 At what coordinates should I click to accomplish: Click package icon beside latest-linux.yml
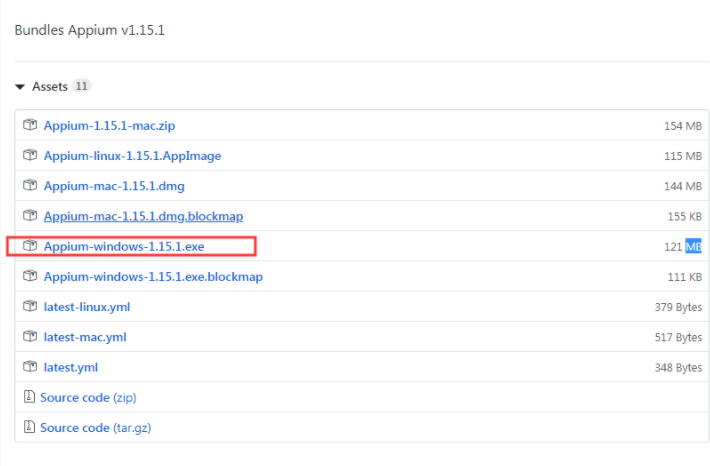pos(30,306)
